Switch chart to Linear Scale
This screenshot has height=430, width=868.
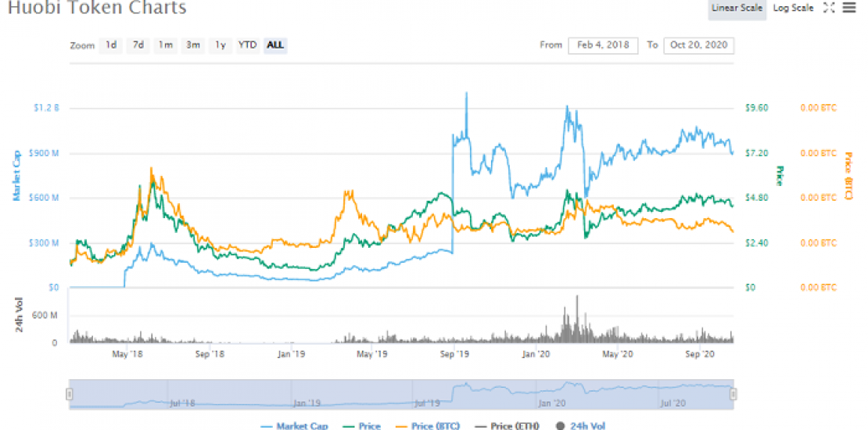pyautogui.click(x=736, y=8)
